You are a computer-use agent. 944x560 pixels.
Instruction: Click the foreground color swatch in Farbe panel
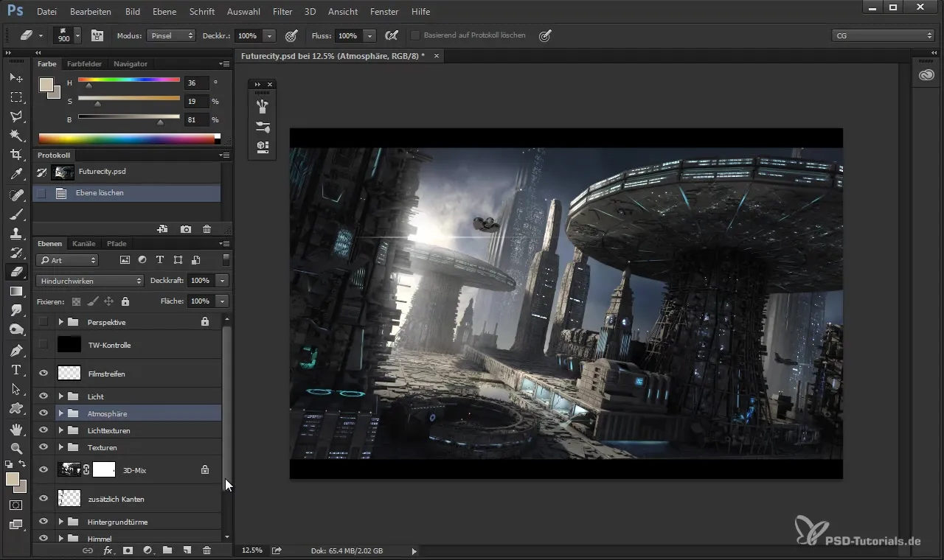[x=46, y=85]
